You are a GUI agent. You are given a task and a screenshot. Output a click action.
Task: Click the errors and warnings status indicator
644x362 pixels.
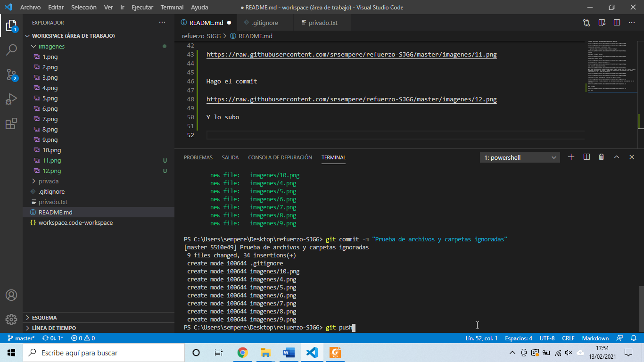click(83, 338)
